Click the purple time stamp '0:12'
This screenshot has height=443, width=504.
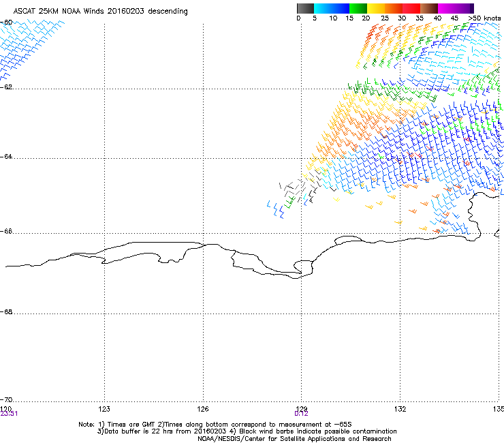tap(301, 414)
